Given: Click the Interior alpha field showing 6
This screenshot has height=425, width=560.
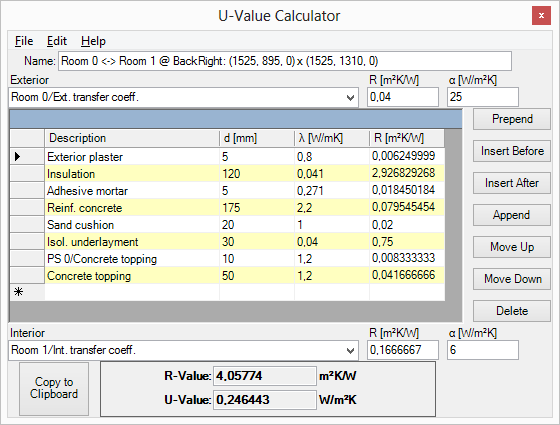Looking at the screenshot, I should coord(482,350).
